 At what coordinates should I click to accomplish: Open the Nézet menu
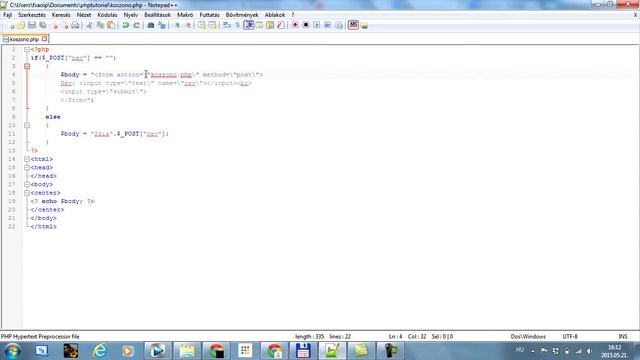[x=84, y=15]
